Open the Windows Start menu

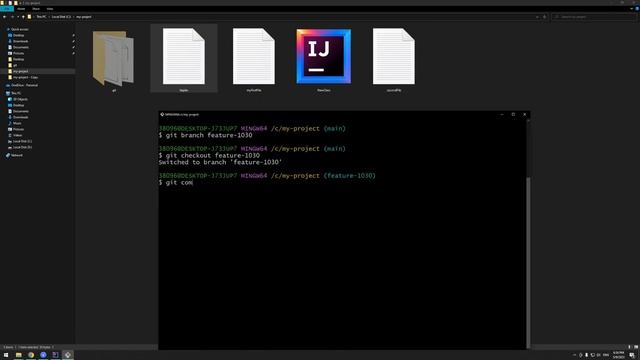[6, 355]
